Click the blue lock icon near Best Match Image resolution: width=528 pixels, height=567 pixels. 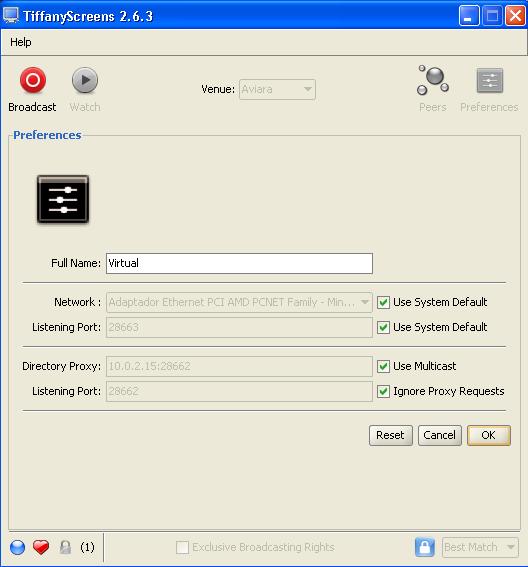(425, 547)
